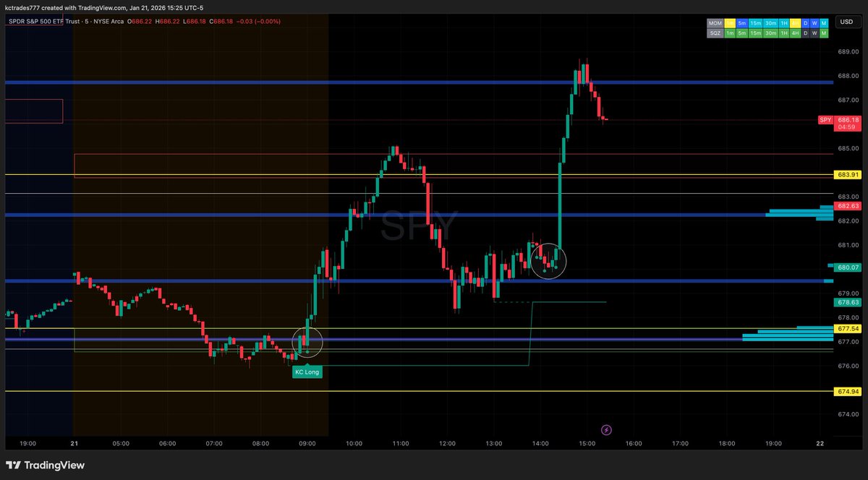Image resolution: width=868 pixels, height=480 pixels.
Task: Click the MOM indicator label
Action: pos(715,23)
